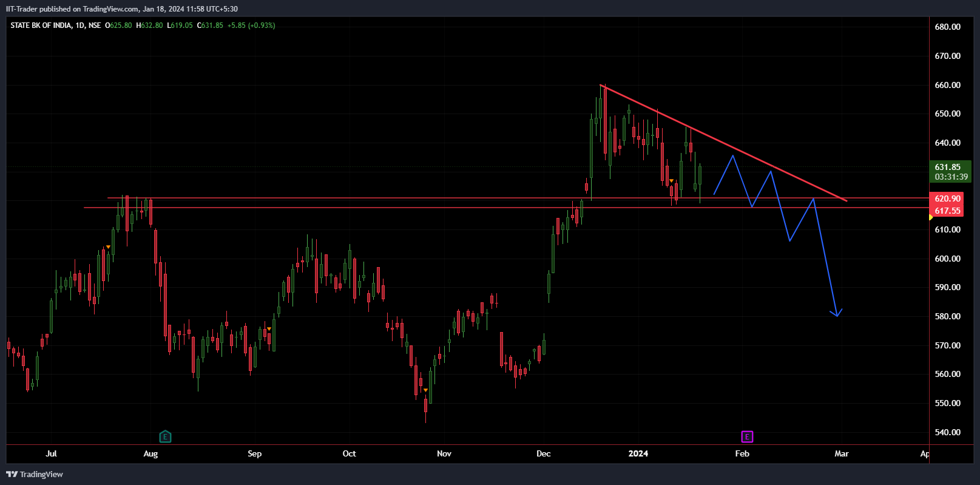Click the 660.00 price axis label

947,85
